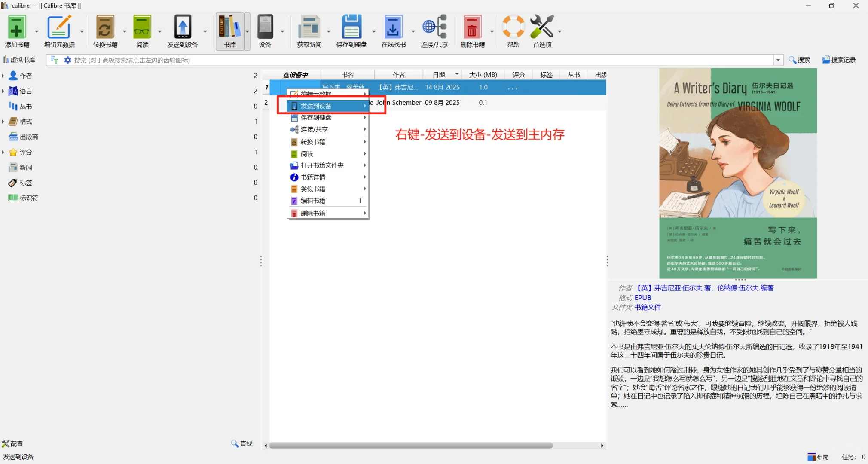Select the Library (书库) toolbar icon
The image size is (868, 464).
[x=230, y=27]
